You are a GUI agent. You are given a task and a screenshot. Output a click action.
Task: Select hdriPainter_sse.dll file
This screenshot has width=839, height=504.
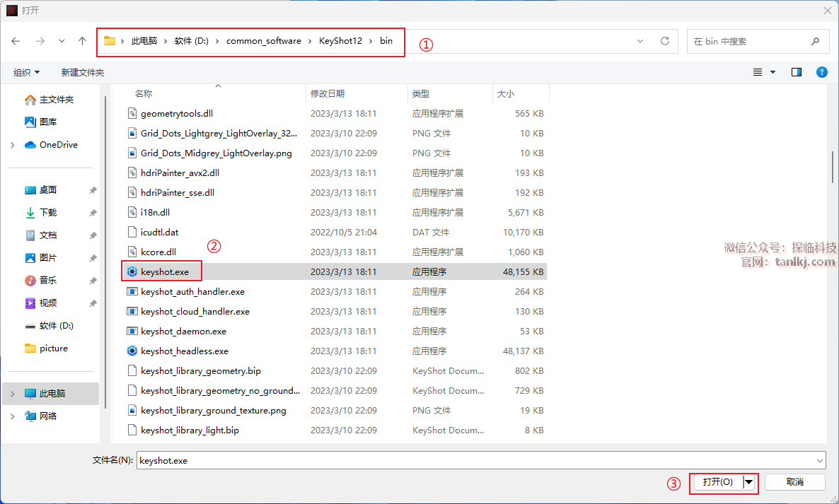point(177,192)
